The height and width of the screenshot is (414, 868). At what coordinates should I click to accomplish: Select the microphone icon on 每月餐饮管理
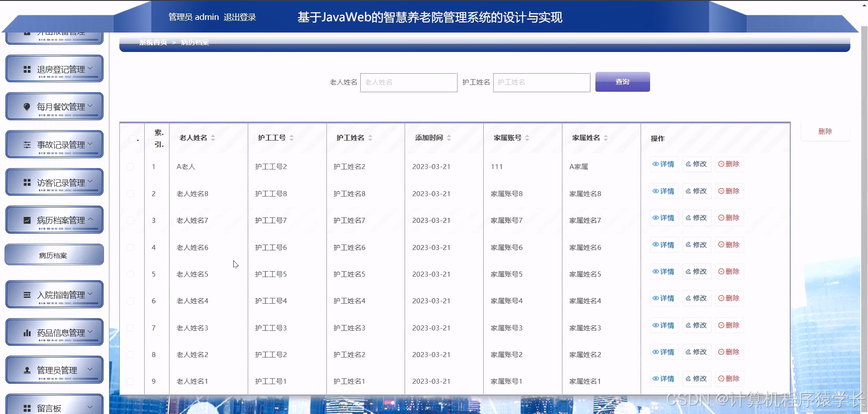point(26,106)
